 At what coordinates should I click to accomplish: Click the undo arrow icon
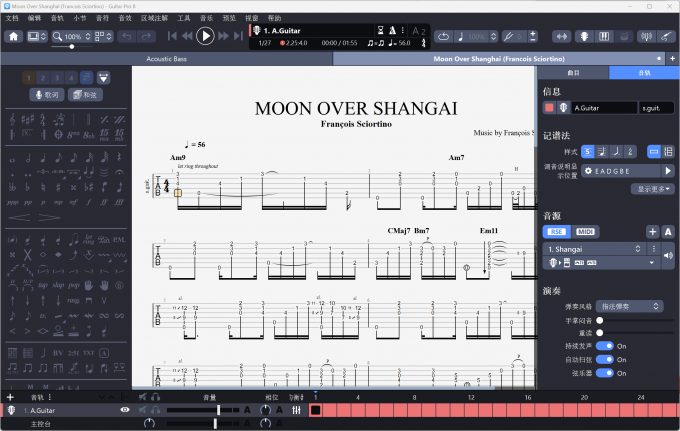[127, 36]
